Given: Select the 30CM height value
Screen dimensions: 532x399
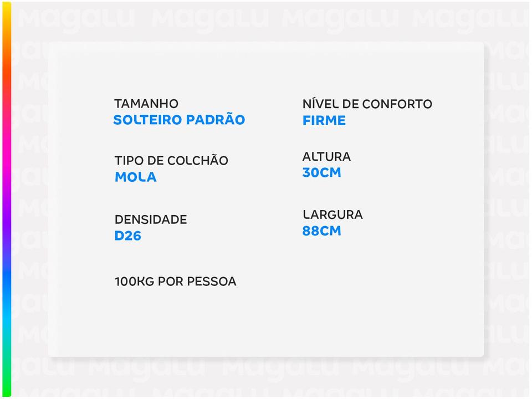Looking at the screenshot, I should (321, 173).
